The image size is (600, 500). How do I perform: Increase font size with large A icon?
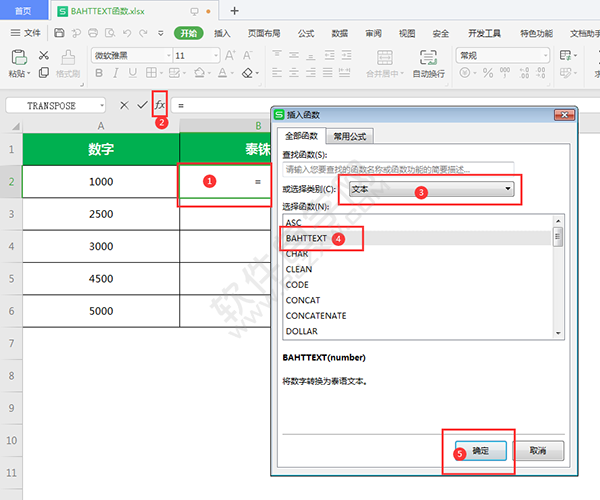pos(230,55)
